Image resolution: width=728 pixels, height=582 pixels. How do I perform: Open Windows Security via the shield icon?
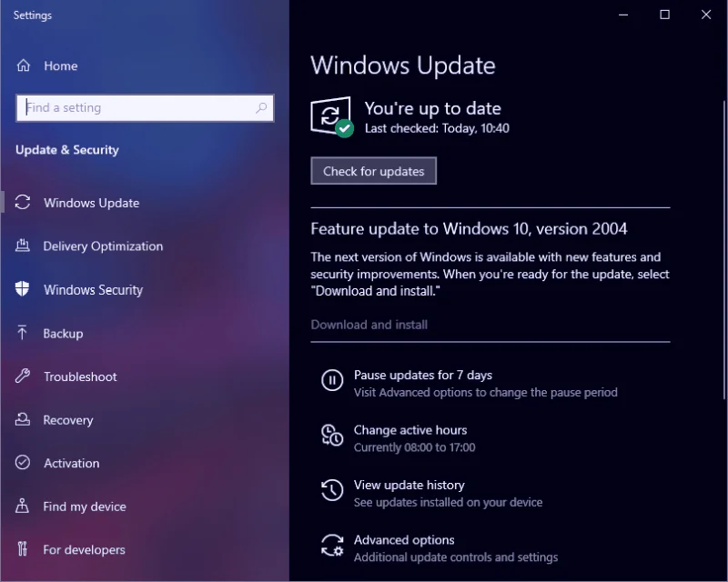23,290
